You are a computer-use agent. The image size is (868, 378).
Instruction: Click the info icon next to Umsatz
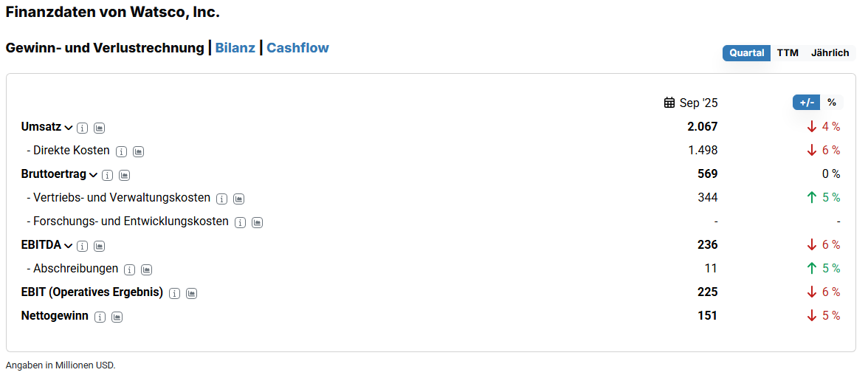tap(83, 128)
